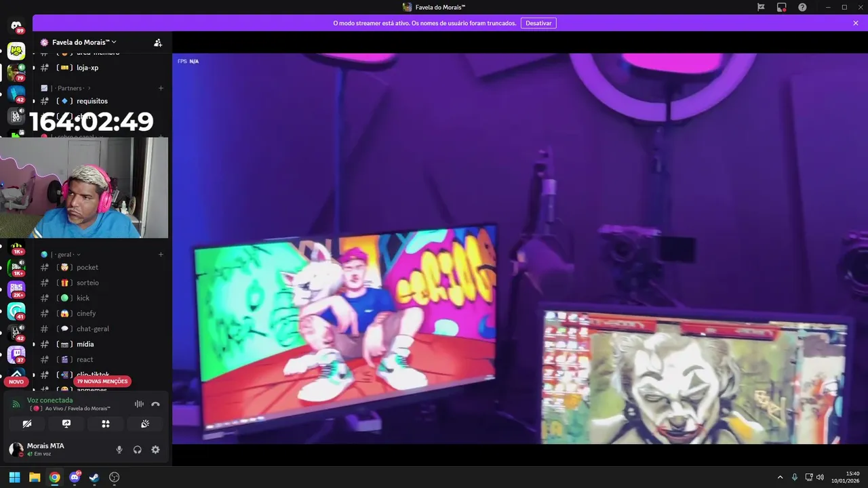Open volume control in the system tray
Image resolution: width=868 pixels, height=488 pixels.
coord(821,477)
